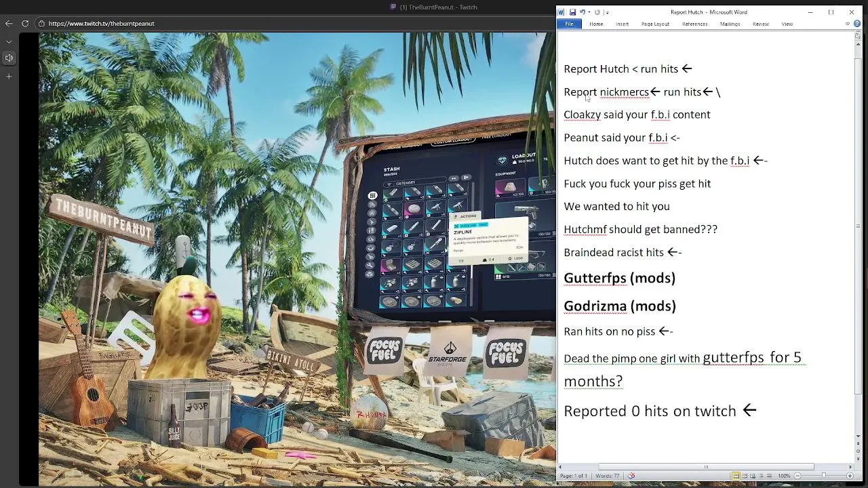Switch to Full Screen Reading view
Screen dimensions: 868x488
(745, 476)
